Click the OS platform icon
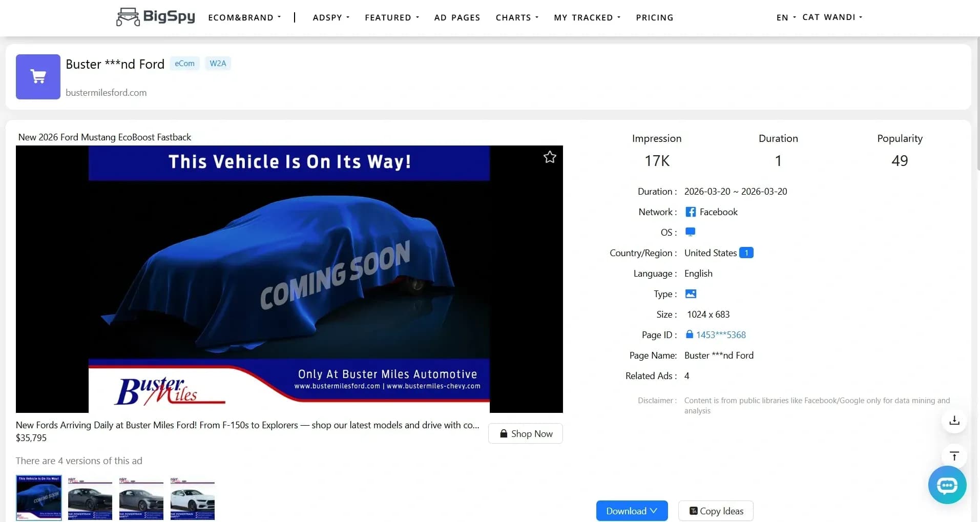Viewport: 980px width, 522px height. [x=690, y=232]
